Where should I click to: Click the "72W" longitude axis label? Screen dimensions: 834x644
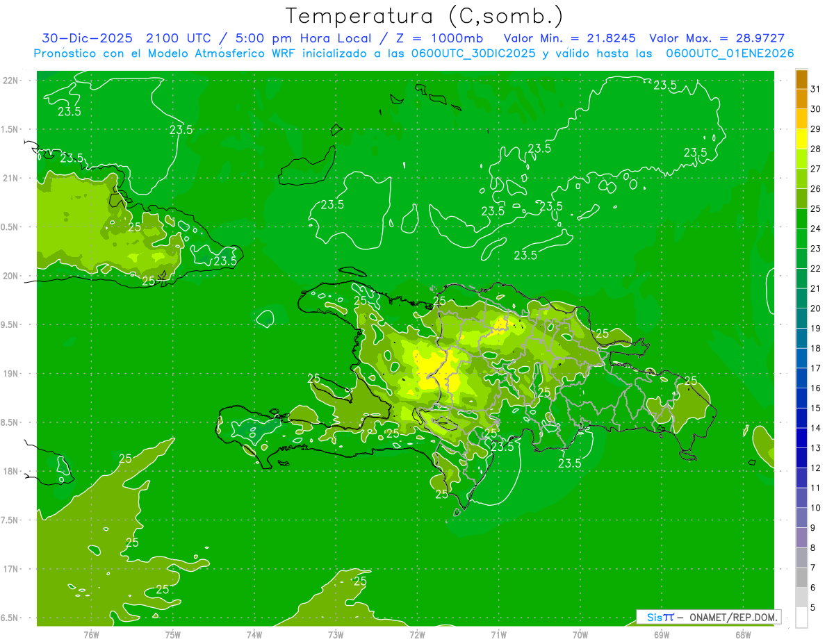(417, 635)
